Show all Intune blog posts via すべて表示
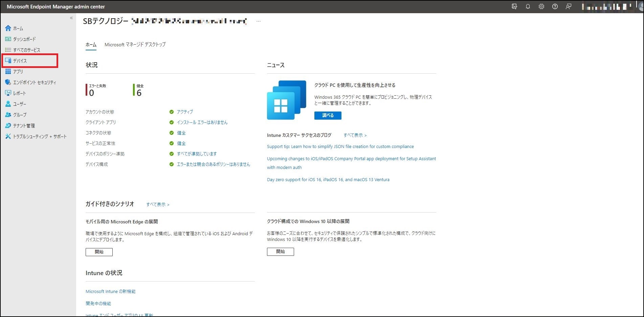644x317 pixels. coord(355,135)
